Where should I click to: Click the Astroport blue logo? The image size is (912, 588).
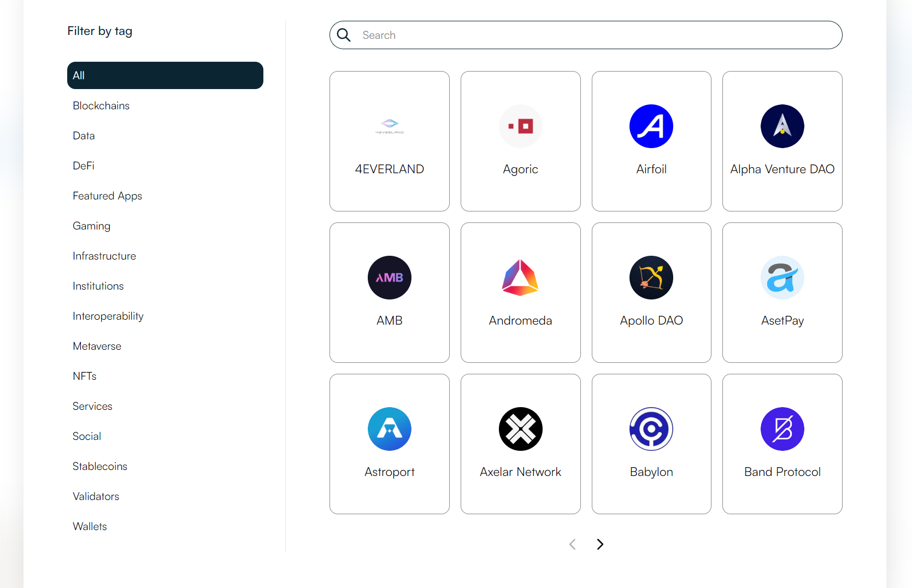click(390, 429)
